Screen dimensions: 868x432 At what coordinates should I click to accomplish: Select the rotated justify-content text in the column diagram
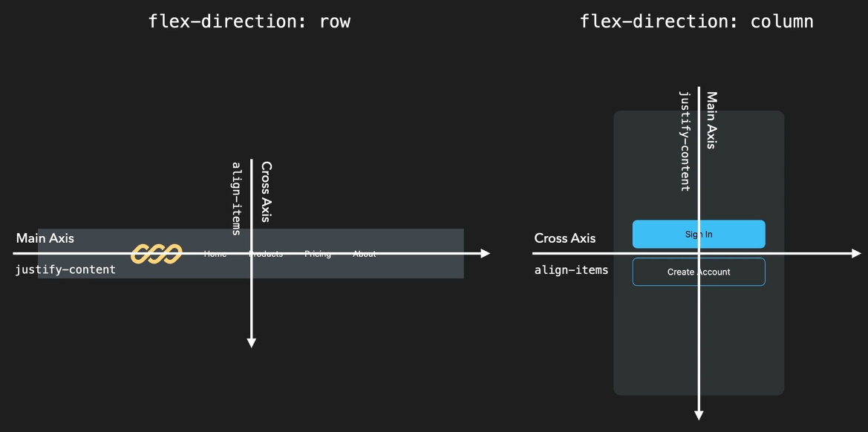(685, 141)
